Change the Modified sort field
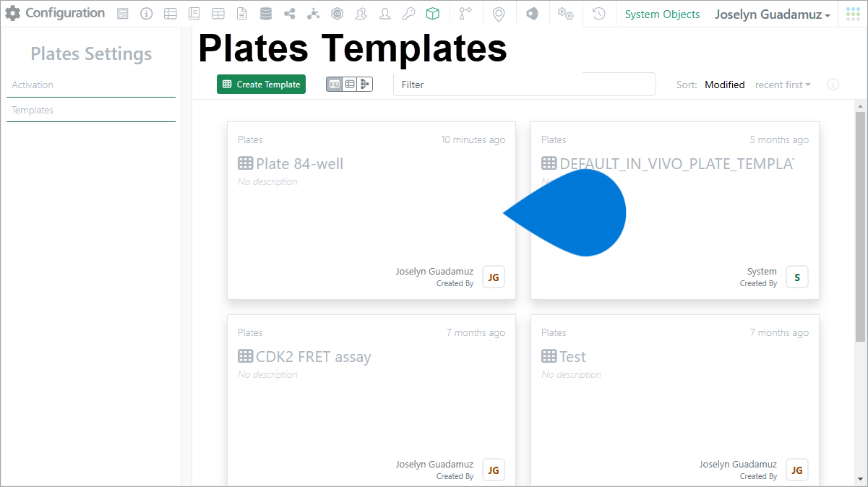This screenshot has width=868, height=487. (x=725, y=85)
